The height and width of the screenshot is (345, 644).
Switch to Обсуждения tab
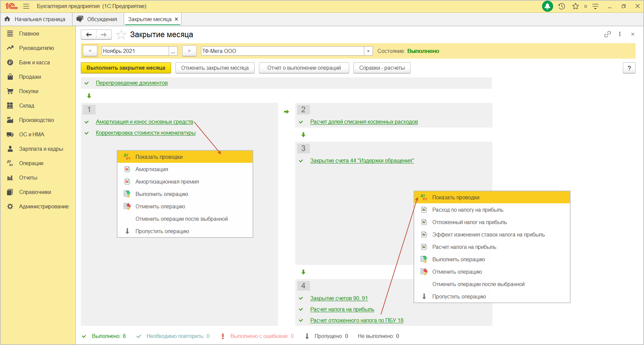click(x=98, y=19)
